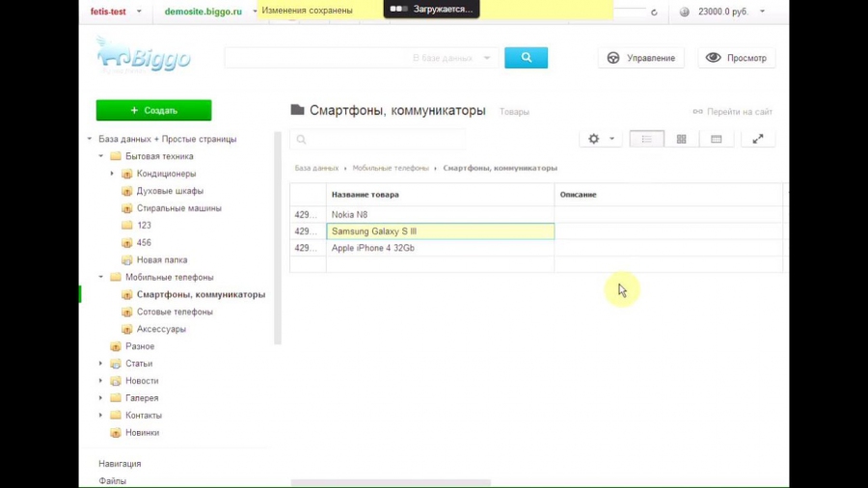Expand the Контакты tree node
This screenshot has width=868, height=488.
[x=100, y=415]
